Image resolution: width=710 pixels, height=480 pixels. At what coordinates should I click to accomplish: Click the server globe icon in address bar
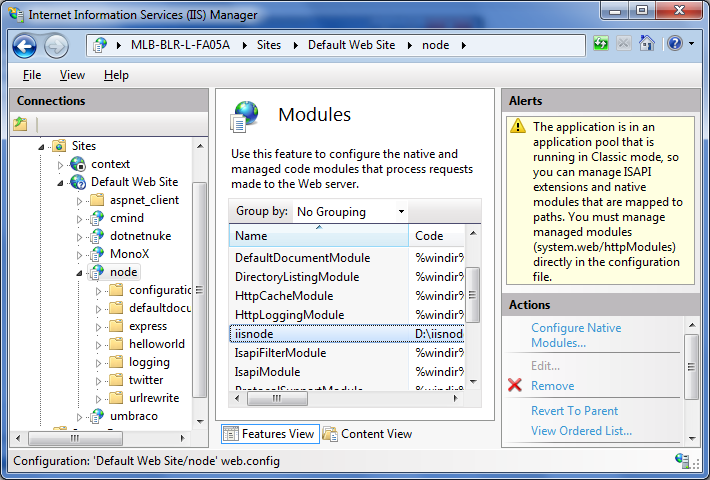pos(100,45)
